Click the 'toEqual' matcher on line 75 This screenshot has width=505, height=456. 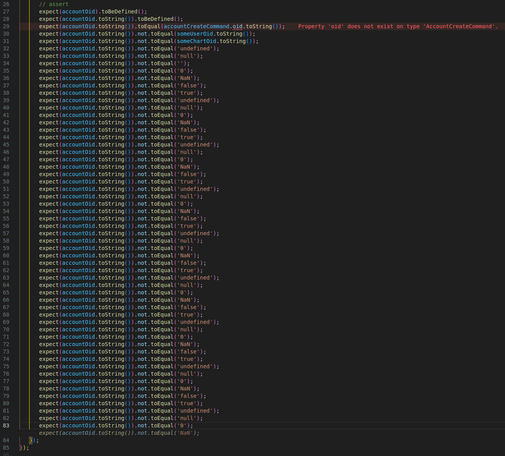tap(162, 366)
